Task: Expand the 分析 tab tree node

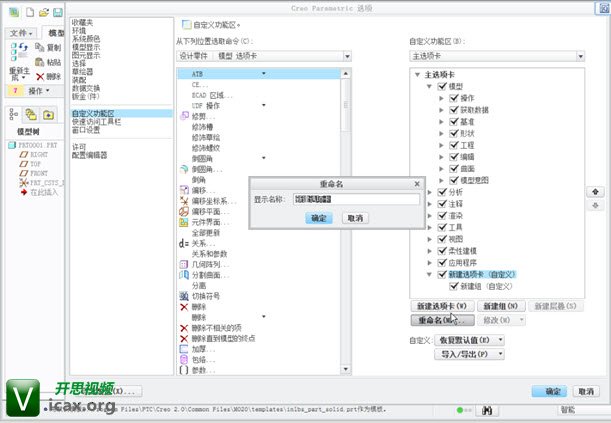Action: click(x=429, y=192)
